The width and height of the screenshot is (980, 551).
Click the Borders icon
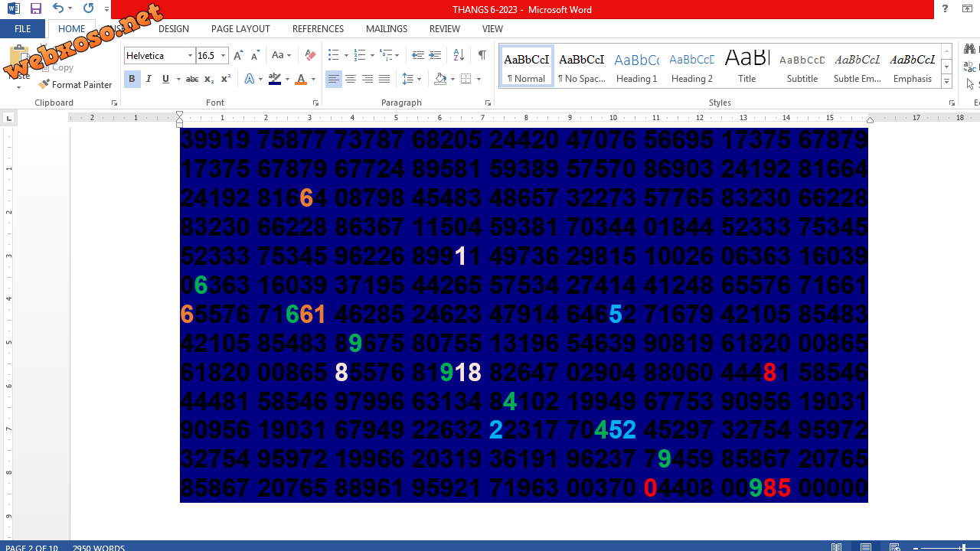pyautogui.click(x=466, y=79)
